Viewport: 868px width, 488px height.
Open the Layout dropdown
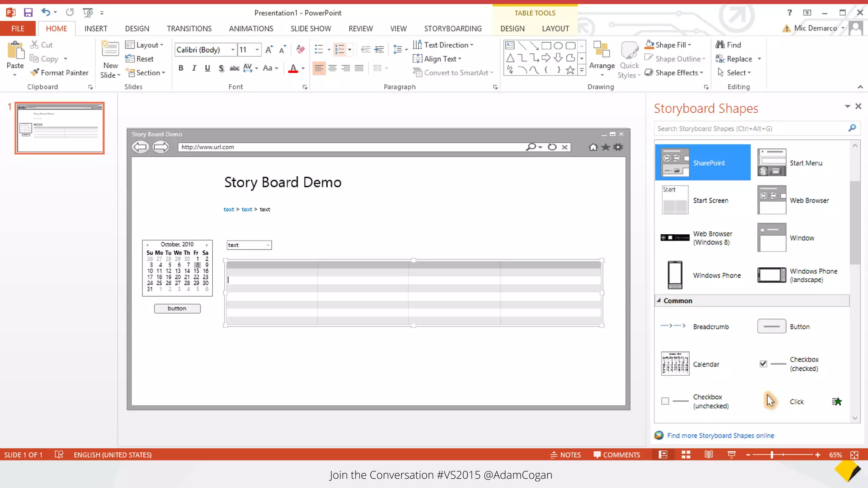click(145, 44)
